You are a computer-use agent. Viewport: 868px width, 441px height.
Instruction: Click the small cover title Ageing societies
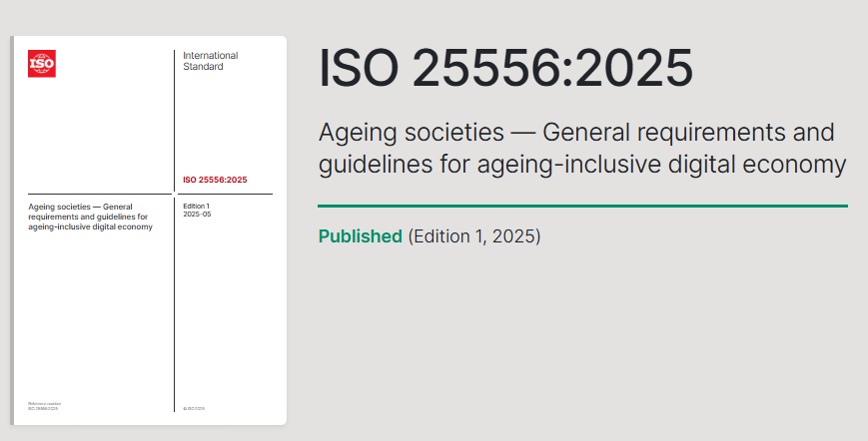pyautogui.click(x=90, y=217)
